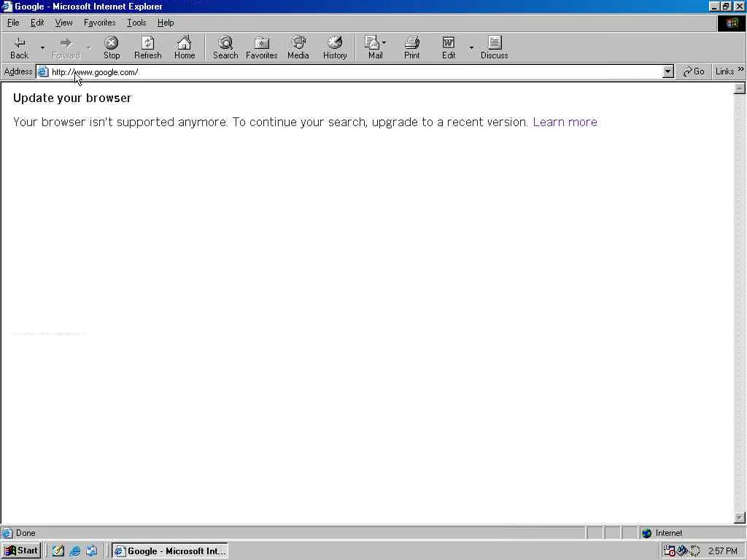This screenshot has height=560, width=747.
Task: Click the Internet zone globe in the status bar
Action: [646, 533]
